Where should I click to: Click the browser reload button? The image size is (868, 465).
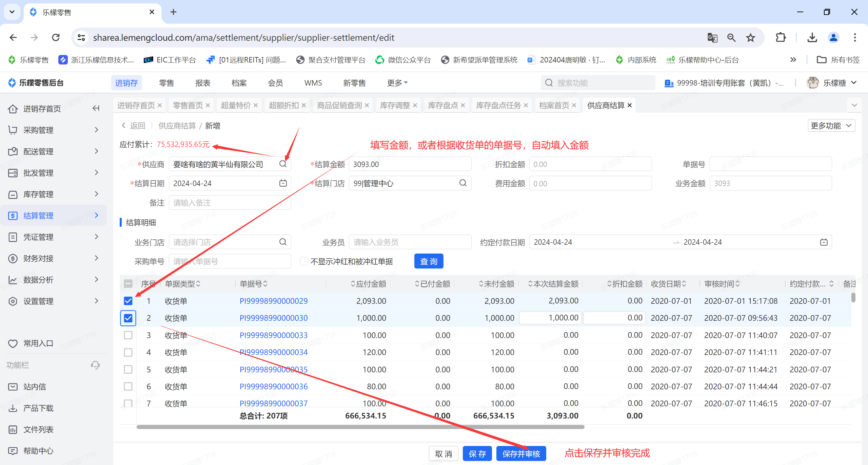[x=56, y=37]
